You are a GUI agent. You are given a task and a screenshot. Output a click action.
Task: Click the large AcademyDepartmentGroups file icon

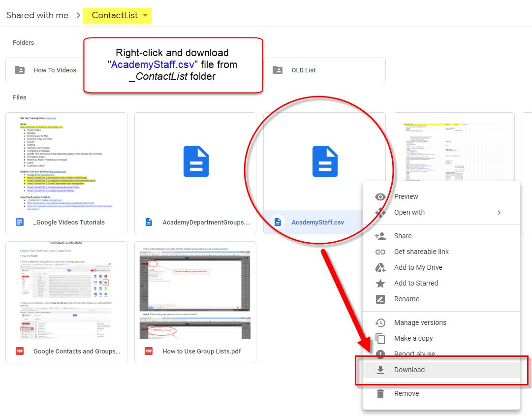pos(196,161)
